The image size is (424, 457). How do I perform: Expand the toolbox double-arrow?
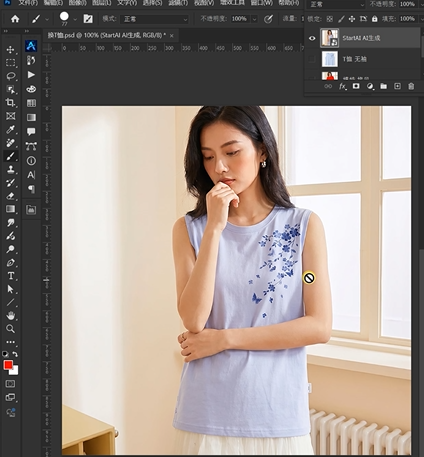coord(6,31)
